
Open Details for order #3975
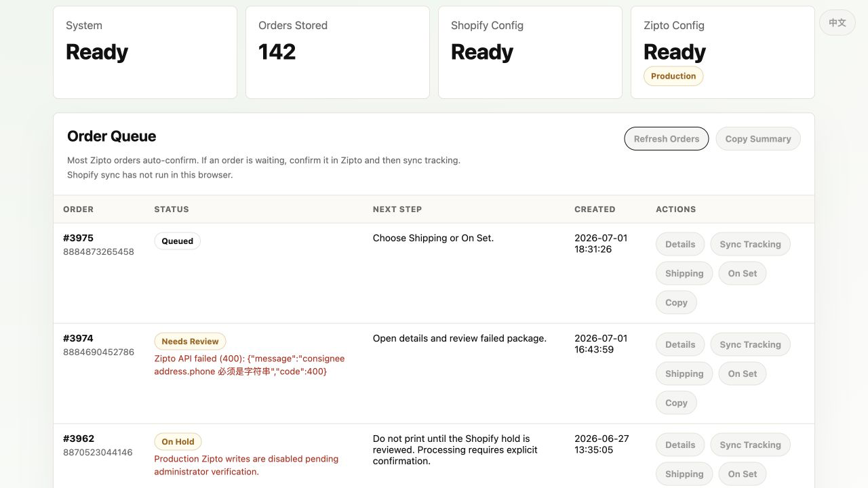[680, 244]
